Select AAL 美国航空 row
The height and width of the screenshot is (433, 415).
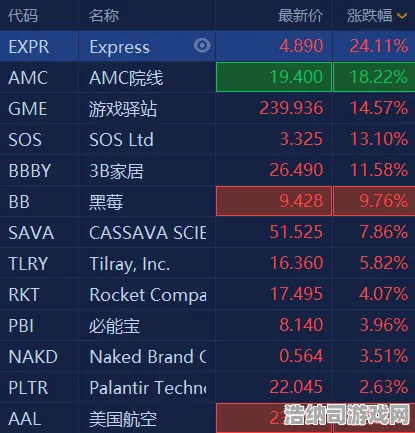[x=207, y=418]
